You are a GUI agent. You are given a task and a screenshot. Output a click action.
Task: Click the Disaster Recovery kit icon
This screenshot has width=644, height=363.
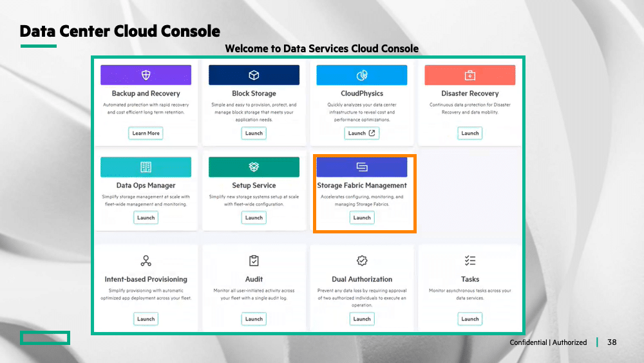470,75
